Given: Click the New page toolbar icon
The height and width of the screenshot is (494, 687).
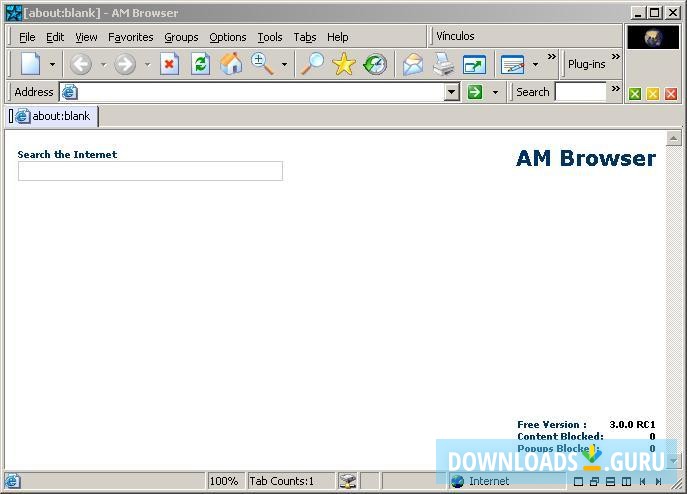Looking at the screenshot, I should coord(31,64).
